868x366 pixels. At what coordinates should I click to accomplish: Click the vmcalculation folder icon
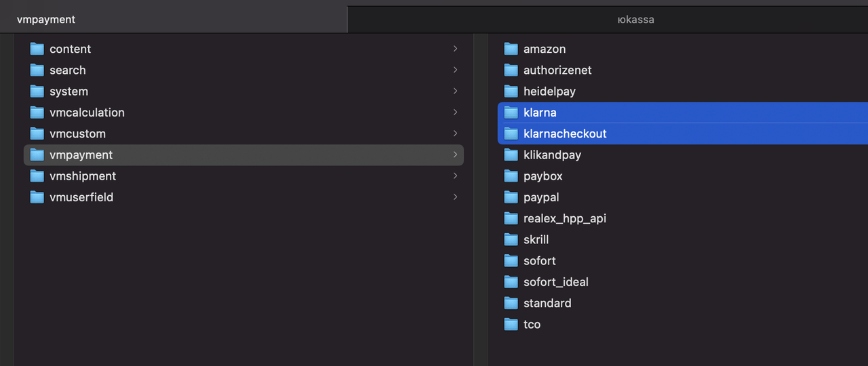coord(37,113)
